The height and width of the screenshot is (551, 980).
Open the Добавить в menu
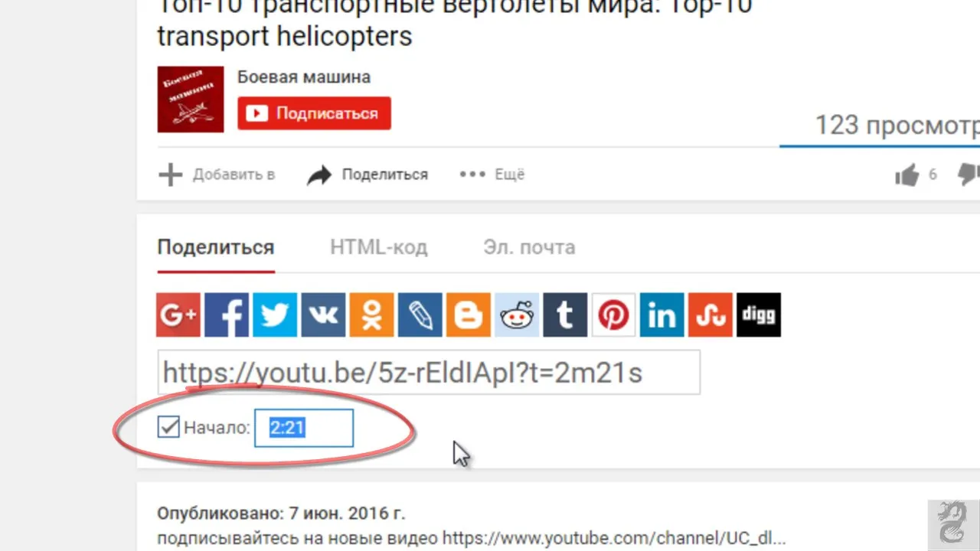pos(217,174)
